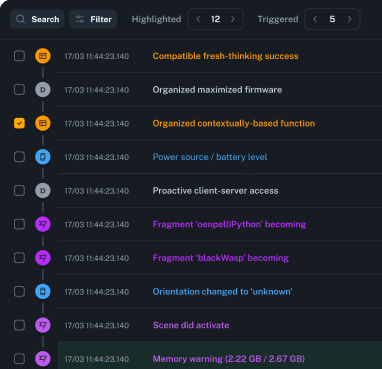Check the Scene did activate checkbox
The height and width of the screenshot is (369, 382).
tap(19, 325)
